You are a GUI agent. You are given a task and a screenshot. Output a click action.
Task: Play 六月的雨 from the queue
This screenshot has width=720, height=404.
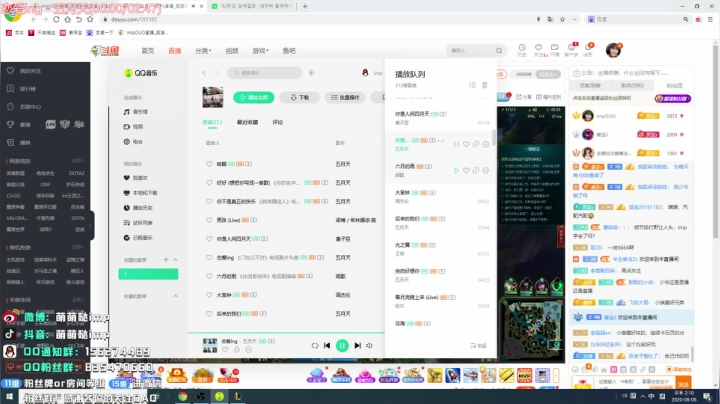tap(456, 170)
